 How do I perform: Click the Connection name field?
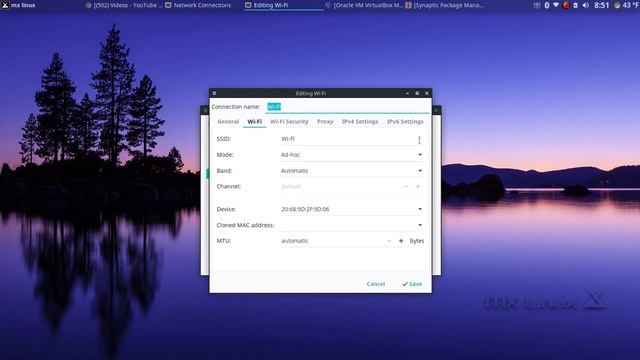(x=348, y=107)
